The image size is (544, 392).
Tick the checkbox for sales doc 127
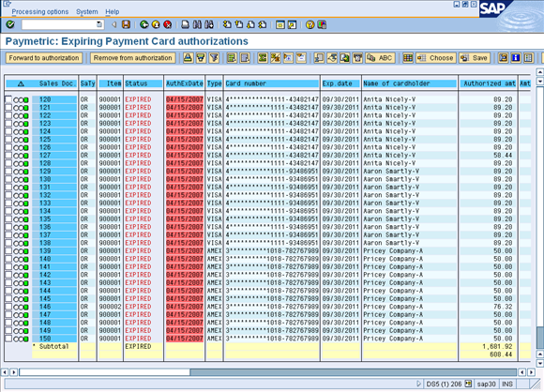(8, 156)
